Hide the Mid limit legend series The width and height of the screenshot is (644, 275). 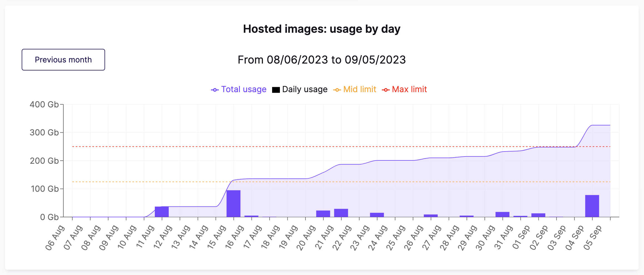coord(355,89)
